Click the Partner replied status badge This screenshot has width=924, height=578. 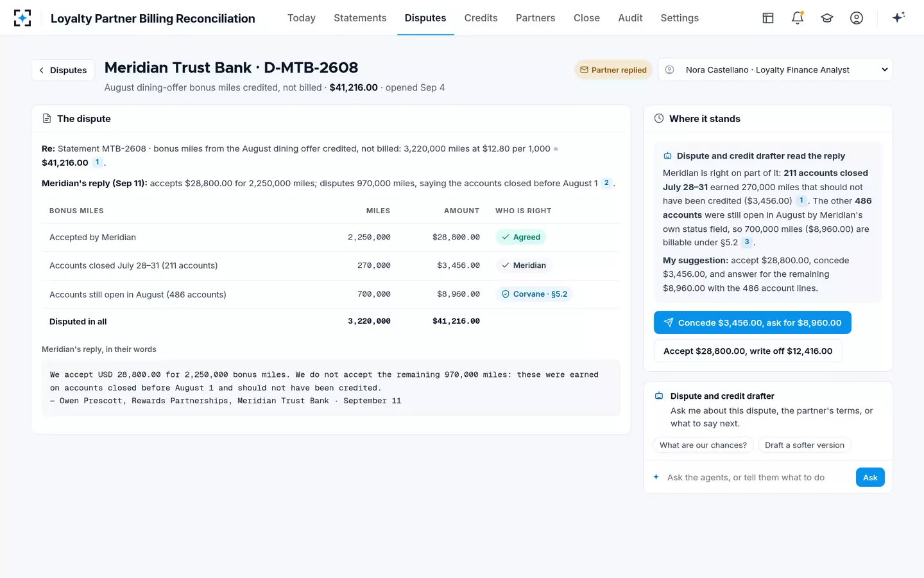click(x=613, y=70)
